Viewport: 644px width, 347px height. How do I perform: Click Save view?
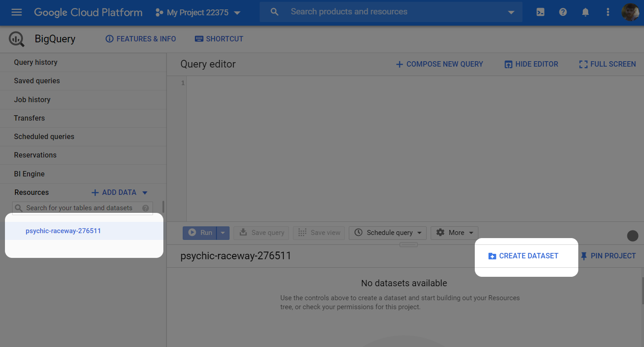click(319, 233)
